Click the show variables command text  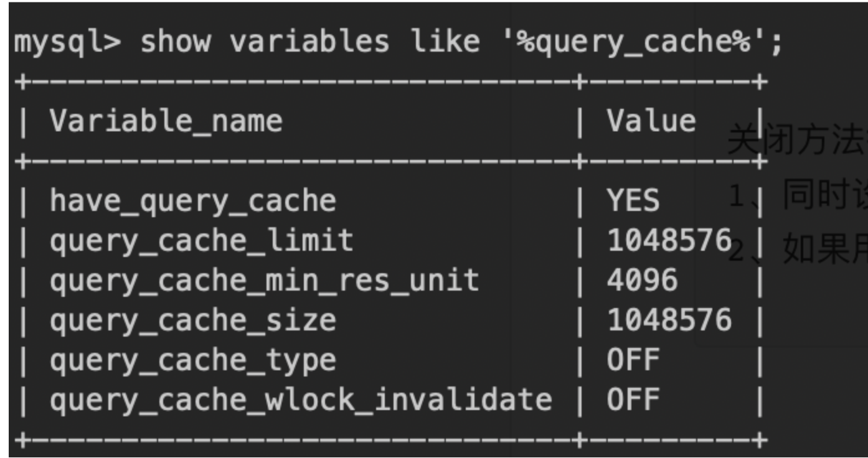coord(265,42)
